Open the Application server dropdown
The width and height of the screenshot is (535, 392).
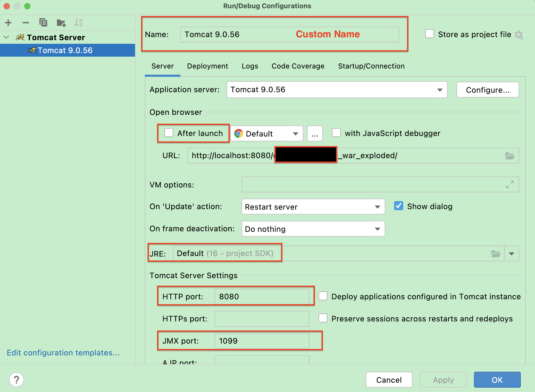point(337,90)
